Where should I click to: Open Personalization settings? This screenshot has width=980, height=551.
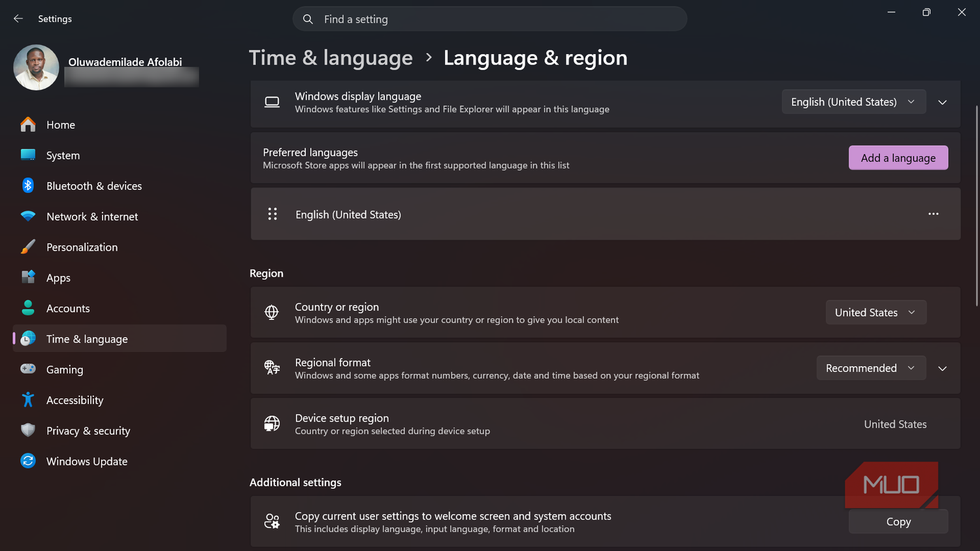point(120,247)
